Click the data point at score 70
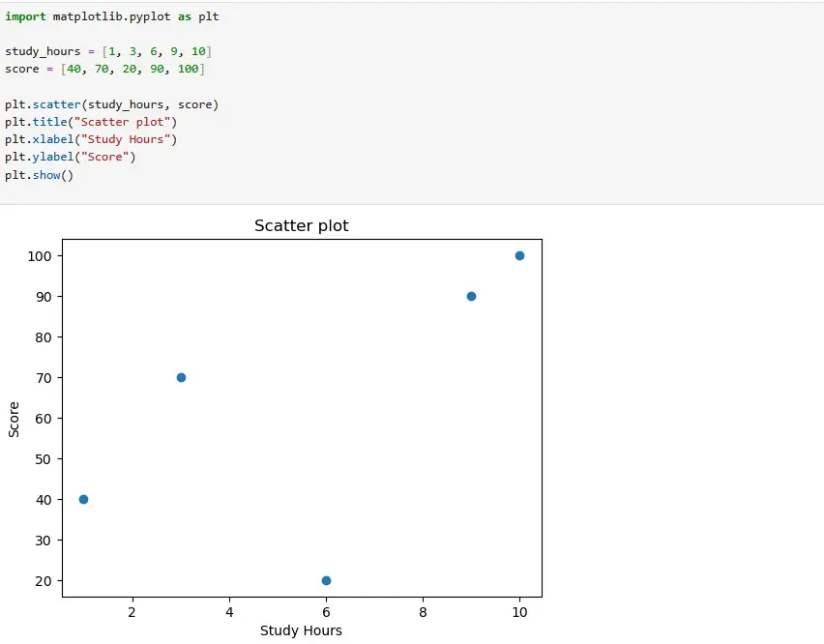The image size is (824, 644). coord(180,377)
